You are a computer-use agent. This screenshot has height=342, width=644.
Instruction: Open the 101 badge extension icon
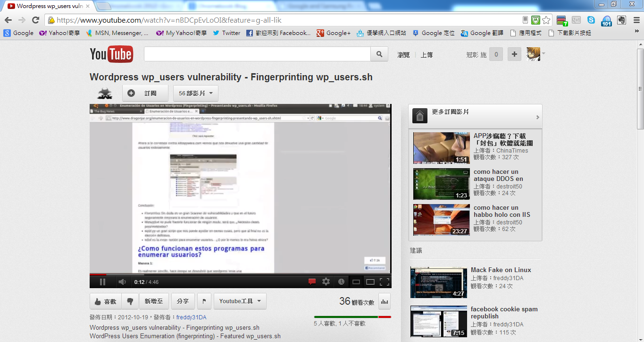point(606,21)
